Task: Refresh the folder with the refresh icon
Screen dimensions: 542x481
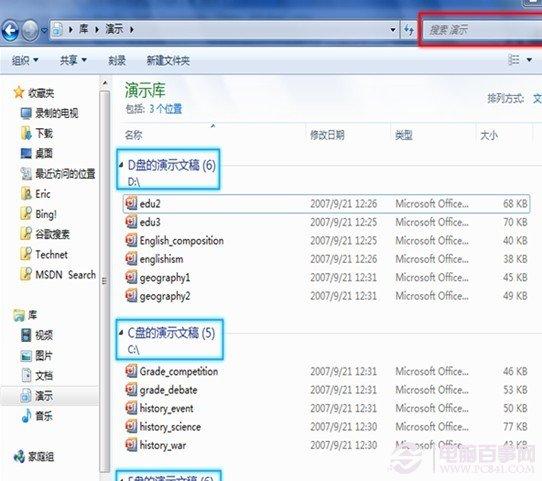Action: pyautogui.click(x=409, y=30)
